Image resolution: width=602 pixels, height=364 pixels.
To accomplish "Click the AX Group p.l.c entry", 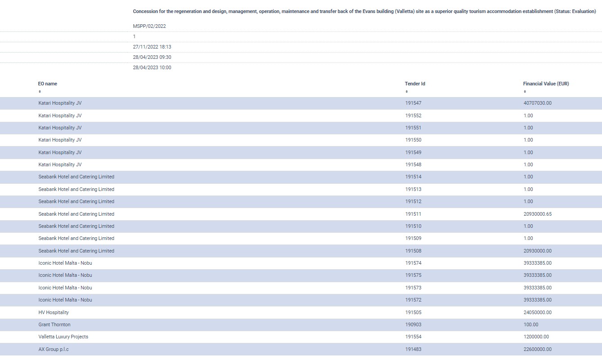I will tap(54, 349).
